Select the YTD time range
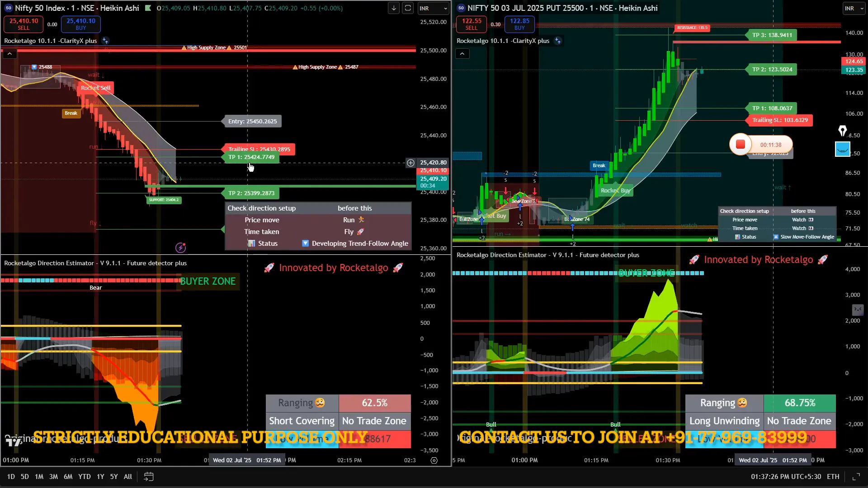 click(x=84, y=477)
